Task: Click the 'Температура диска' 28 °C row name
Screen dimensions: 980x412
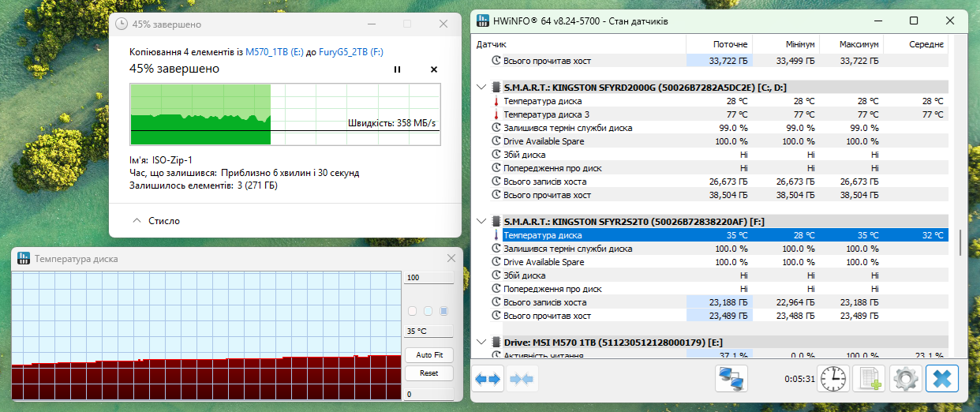Action: click(543, 101)
